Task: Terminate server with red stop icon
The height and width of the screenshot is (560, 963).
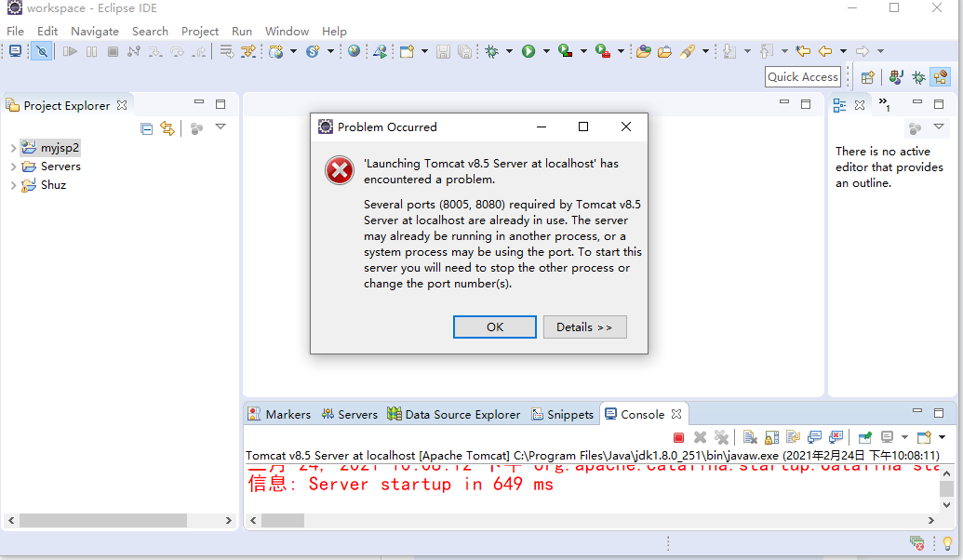Action: pyautogui.click(x=678, y=438)
